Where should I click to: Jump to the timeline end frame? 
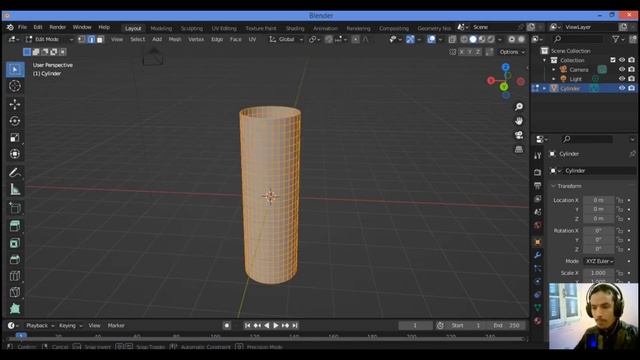[295, 325]
